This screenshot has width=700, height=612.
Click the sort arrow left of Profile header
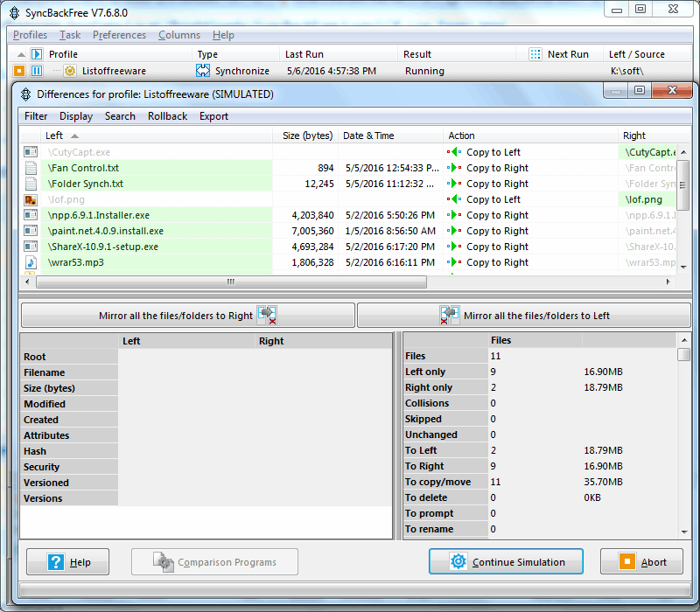[x=21, y=54]
